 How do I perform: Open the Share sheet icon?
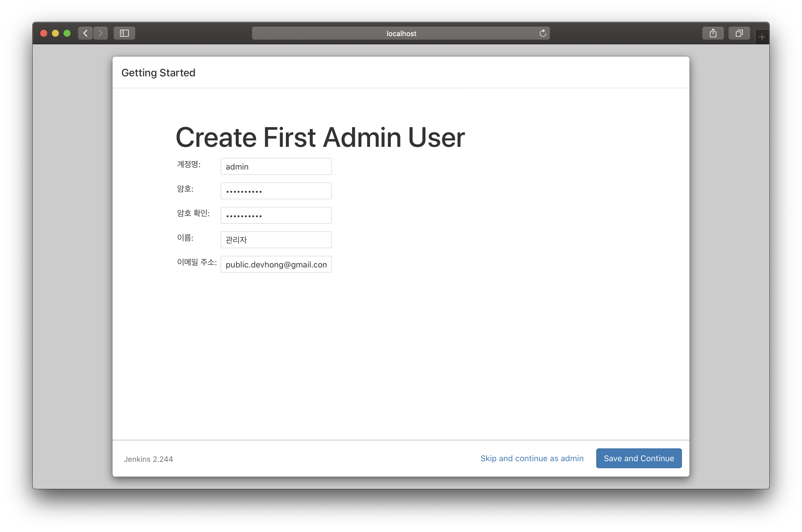coord(713,33)
